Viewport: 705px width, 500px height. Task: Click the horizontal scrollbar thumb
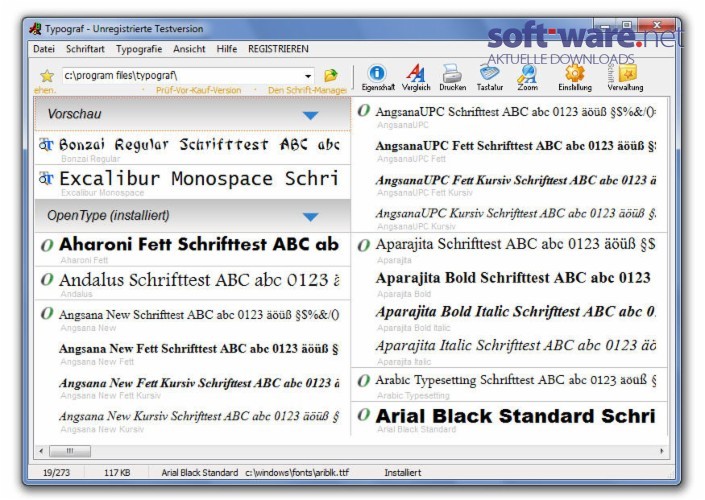coord(70,451)
